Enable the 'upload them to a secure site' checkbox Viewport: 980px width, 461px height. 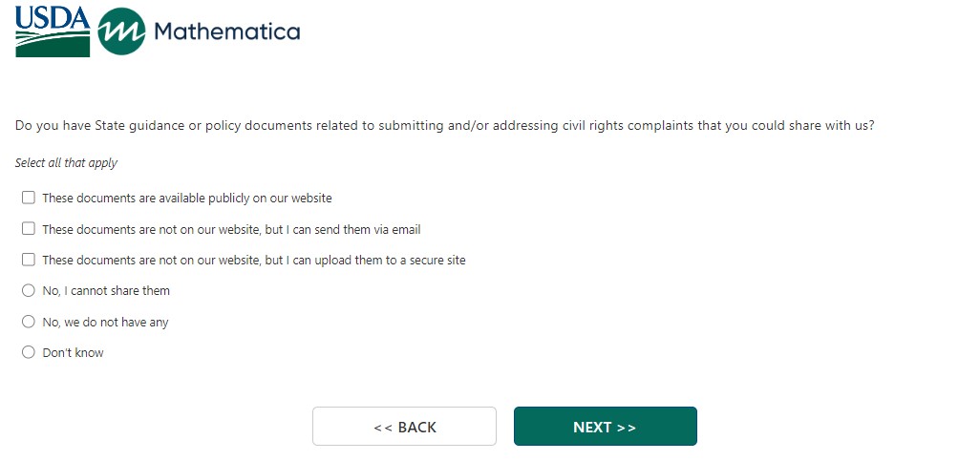click(29, 260)
